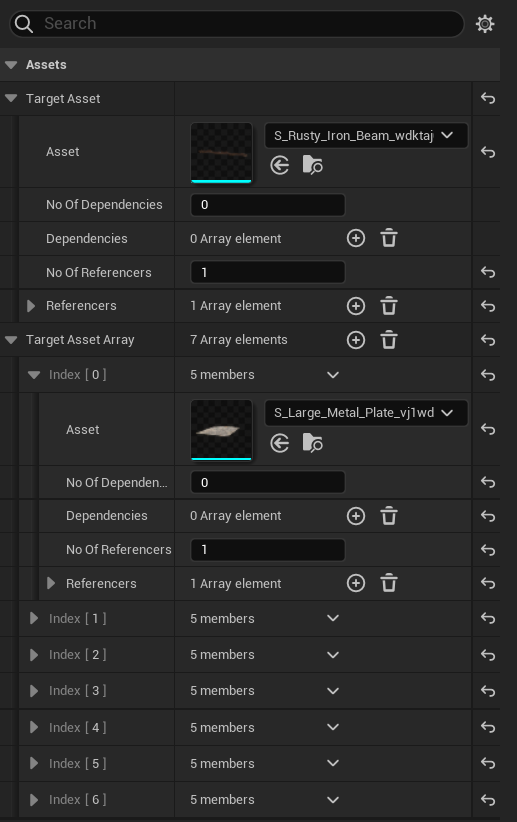Reset Index [ 0 ] to default
This screenshot has width=517, height=822.
tap(488, 375)
